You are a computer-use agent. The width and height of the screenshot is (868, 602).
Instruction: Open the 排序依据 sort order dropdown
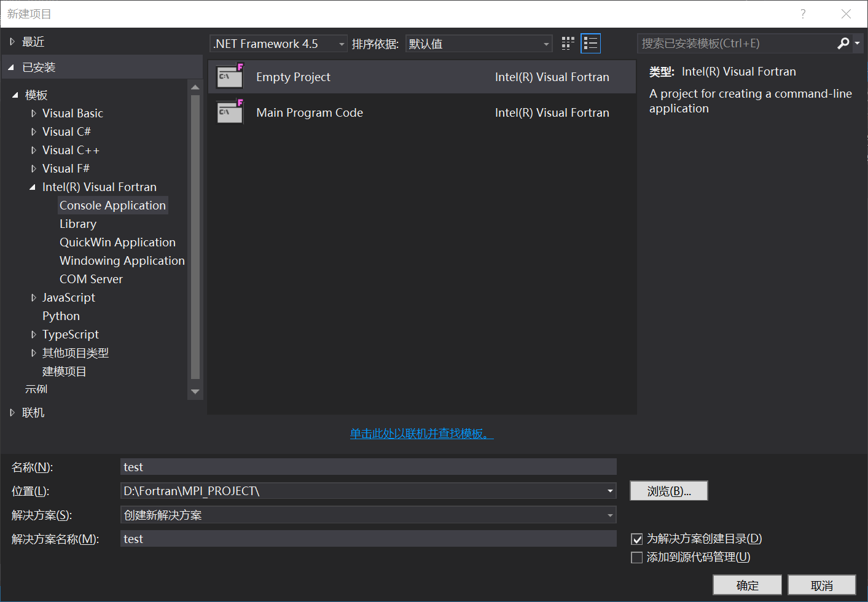tap(545, 44)
